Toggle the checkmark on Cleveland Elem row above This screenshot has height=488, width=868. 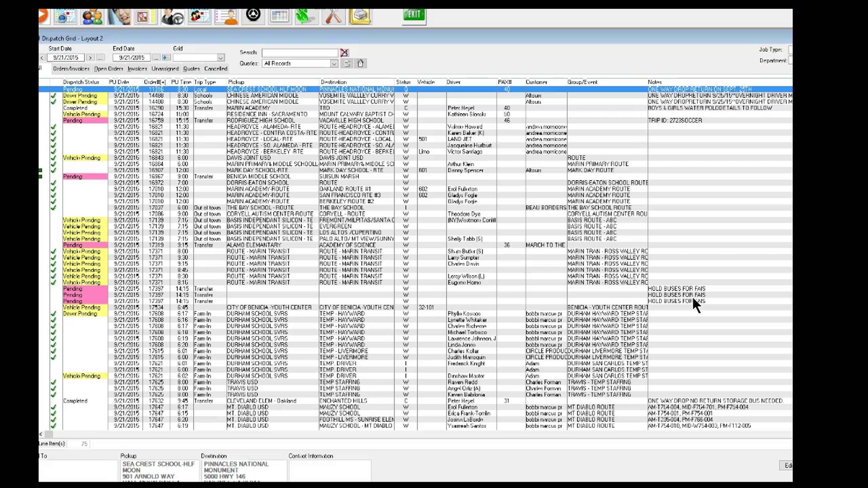(54, 395)
